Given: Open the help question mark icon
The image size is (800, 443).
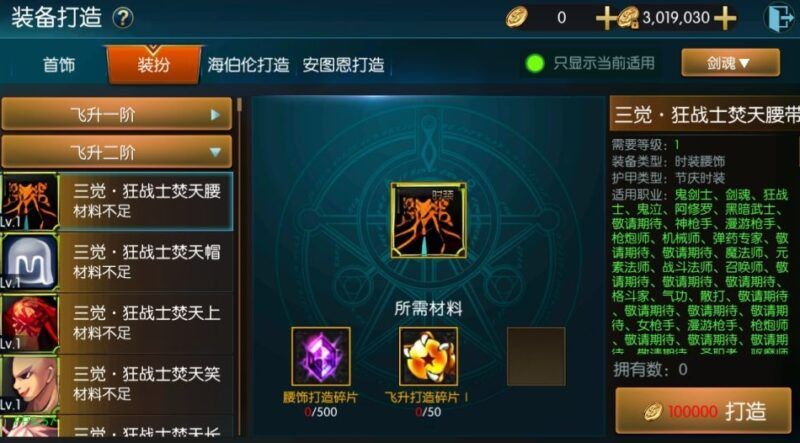Looking at the screenshot, I should pyautogui.click(x=123, y=19).
